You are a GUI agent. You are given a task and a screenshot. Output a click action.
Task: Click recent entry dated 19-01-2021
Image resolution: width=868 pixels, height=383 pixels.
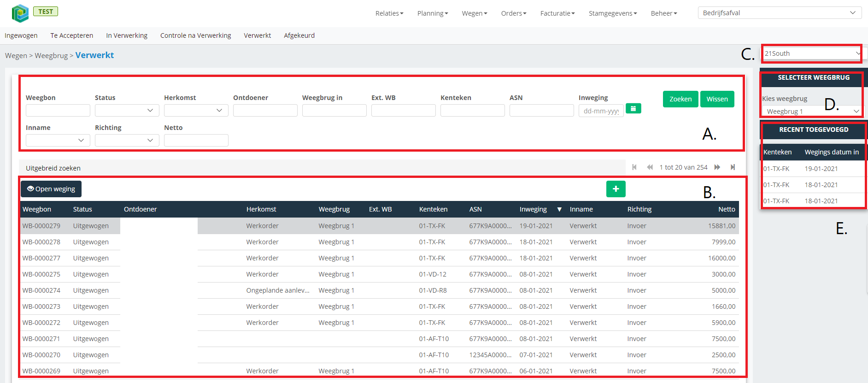click(813, 169)
